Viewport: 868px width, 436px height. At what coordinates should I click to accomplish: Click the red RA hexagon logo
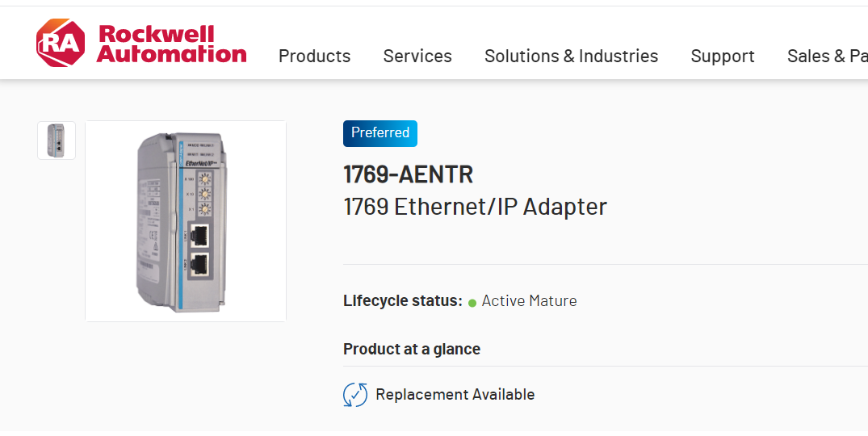click(60, 43)
